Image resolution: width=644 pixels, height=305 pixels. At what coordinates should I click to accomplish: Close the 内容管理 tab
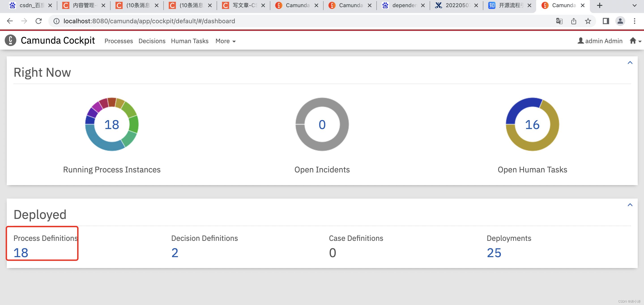tap(103, 6)
